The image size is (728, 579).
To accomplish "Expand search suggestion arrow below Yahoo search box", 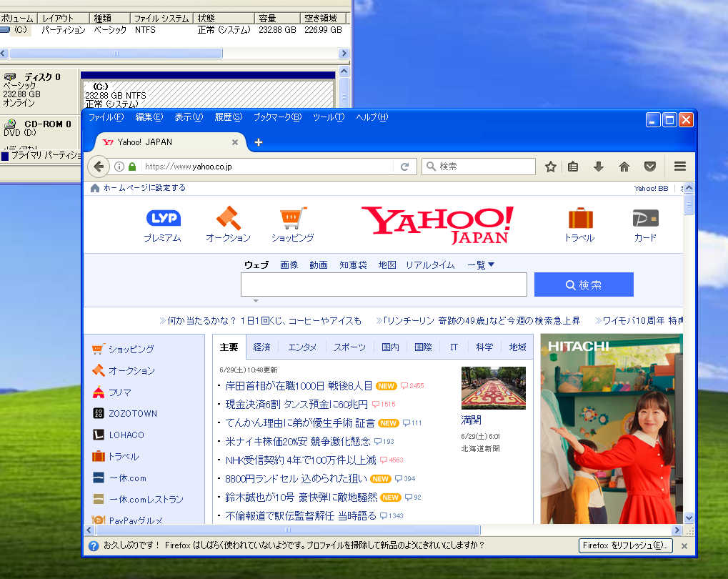I will coord(255,301).
